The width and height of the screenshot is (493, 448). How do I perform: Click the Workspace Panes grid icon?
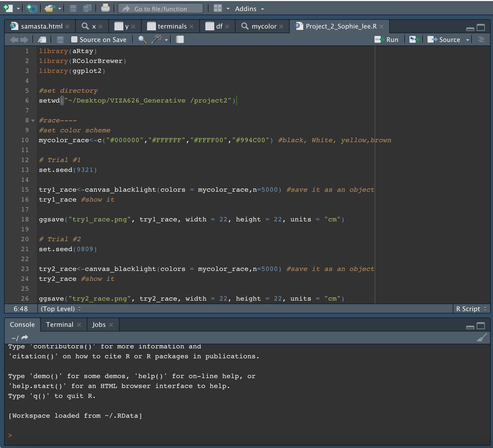tap(218, 8)
